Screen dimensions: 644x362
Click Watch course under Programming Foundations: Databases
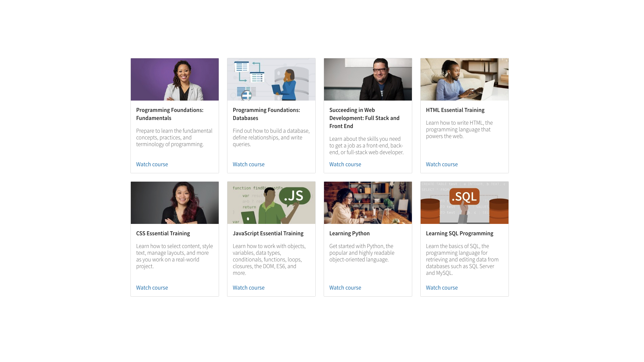click(x=249, y=164)
